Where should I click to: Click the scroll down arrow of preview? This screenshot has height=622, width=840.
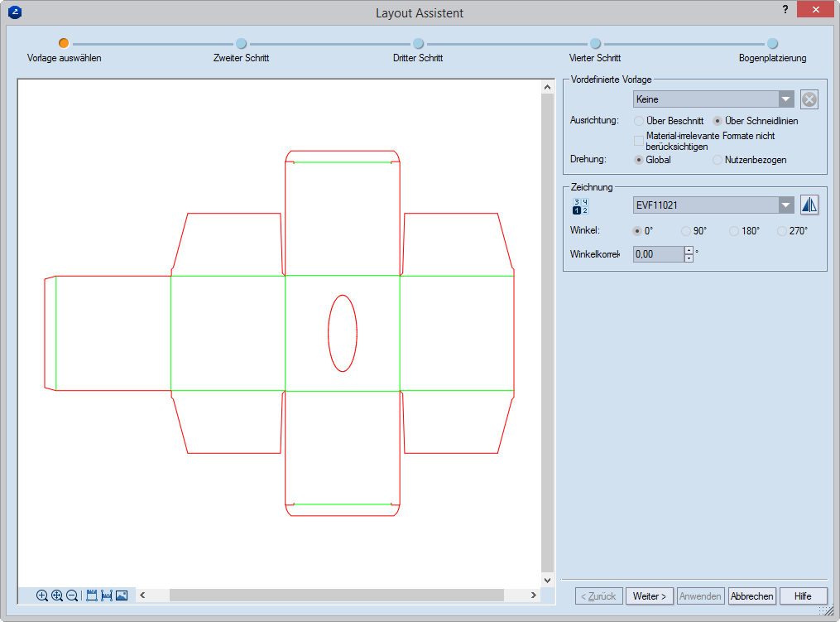point(547,581)
